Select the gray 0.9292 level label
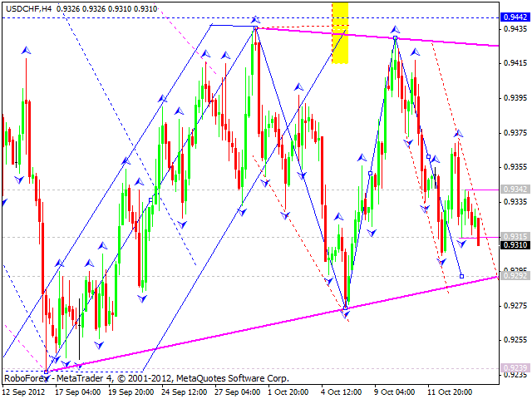This screenshot has height=399, width=532. click(515, 275)
